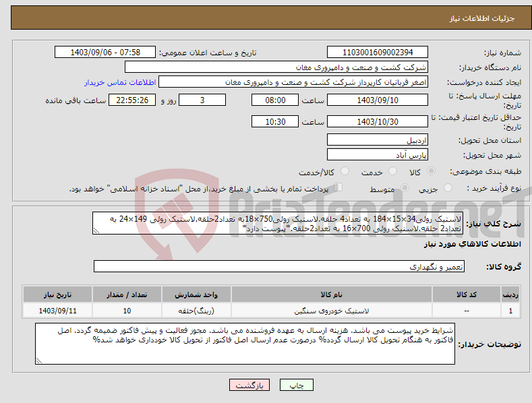Image resolution: width=532 pixels, height=403 pixels.
Task: Click the response deadline date 1403/09/10
Action: point(378,100)
